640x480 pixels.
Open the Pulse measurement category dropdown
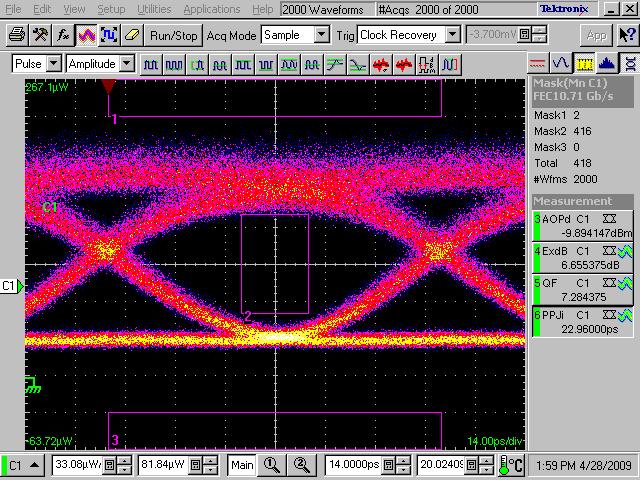(53, 64)
